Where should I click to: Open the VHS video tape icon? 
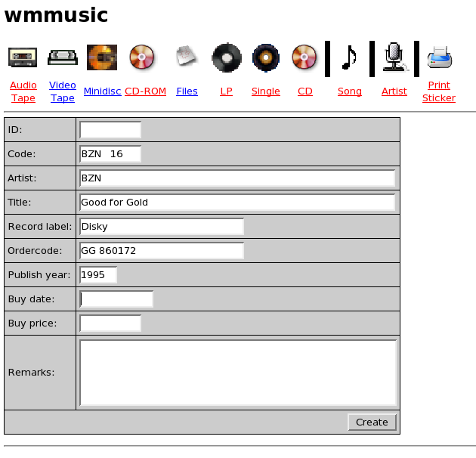point(63,57)
